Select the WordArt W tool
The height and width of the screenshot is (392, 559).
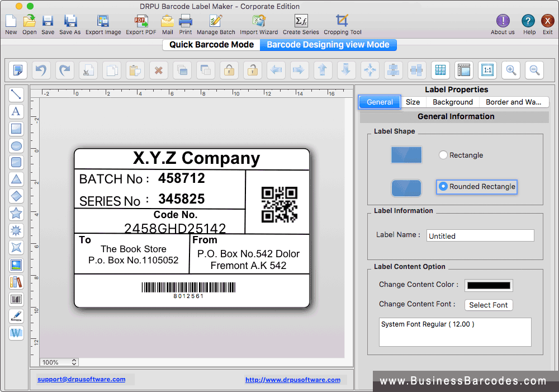pyautogui.click(x=16, y=333)
